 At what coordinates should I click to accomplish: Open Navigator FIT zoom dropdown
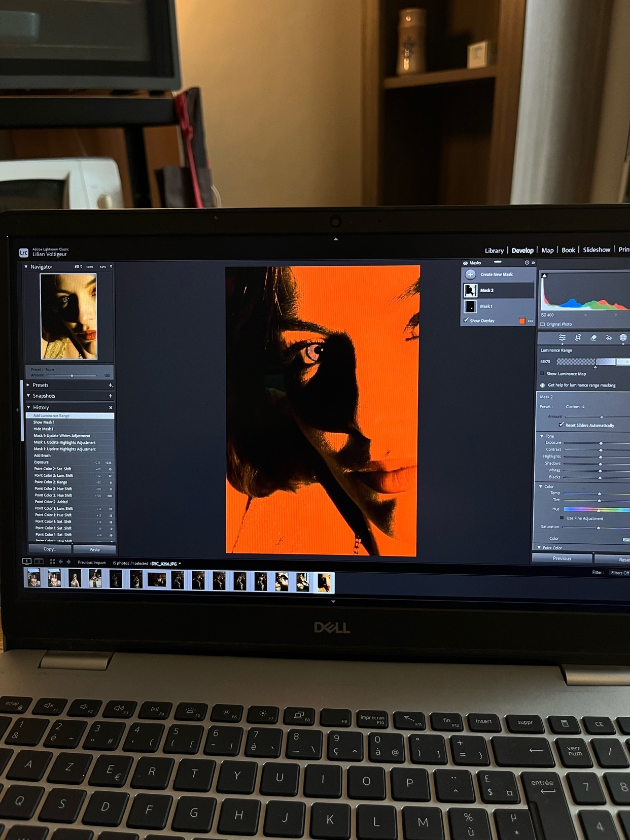tap(78, 267)
